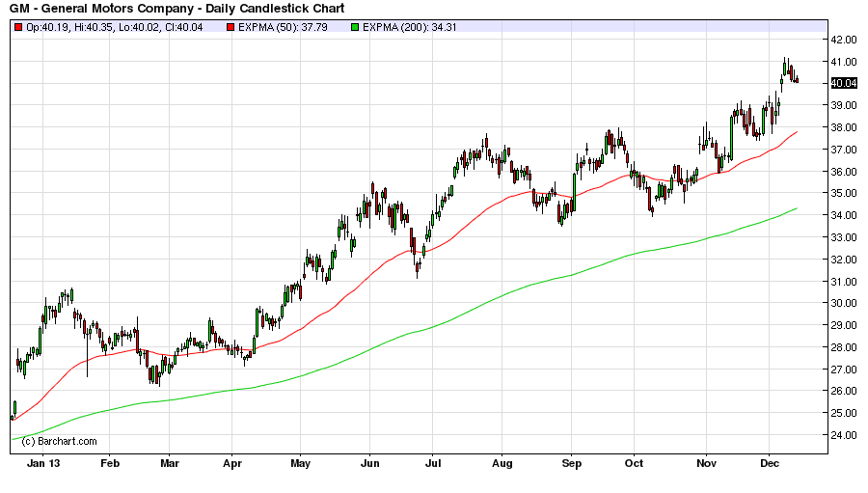Click the 28.00 price axis label
This screenshot has width=868, height=493.
(x=844, y=347)
